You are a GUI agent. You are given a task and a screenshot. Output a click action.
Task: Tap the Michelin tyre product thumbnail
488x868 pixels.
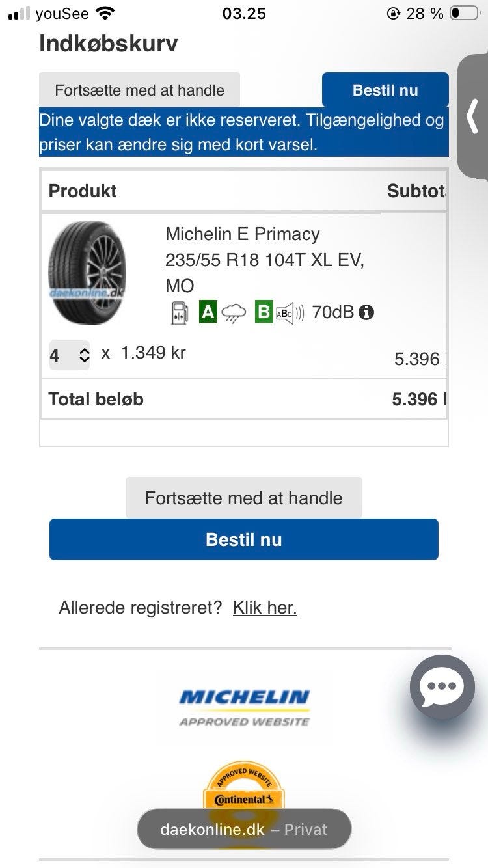[x=87, y=273]
